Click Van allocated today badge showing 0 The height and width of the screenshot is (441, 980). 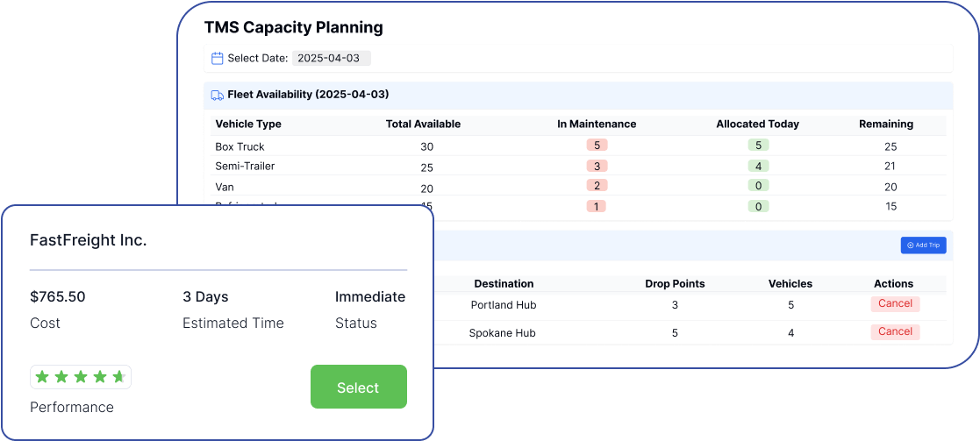click(758, 186)
